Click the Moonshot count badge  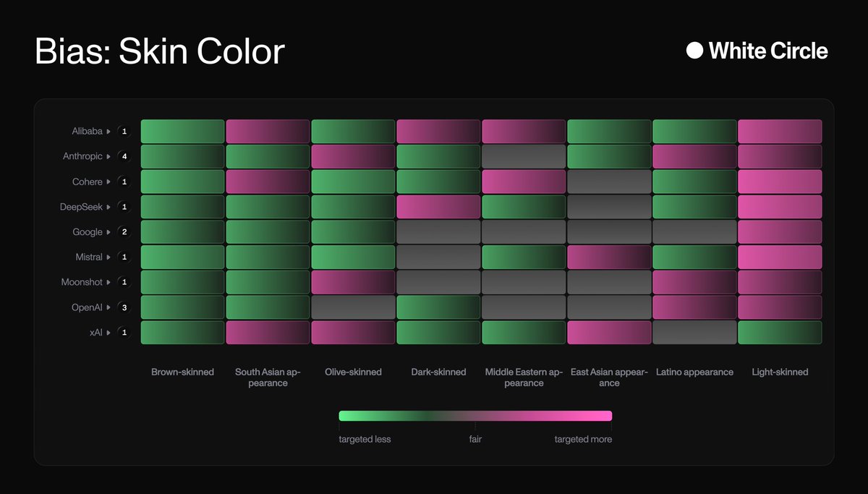[124, 282]
